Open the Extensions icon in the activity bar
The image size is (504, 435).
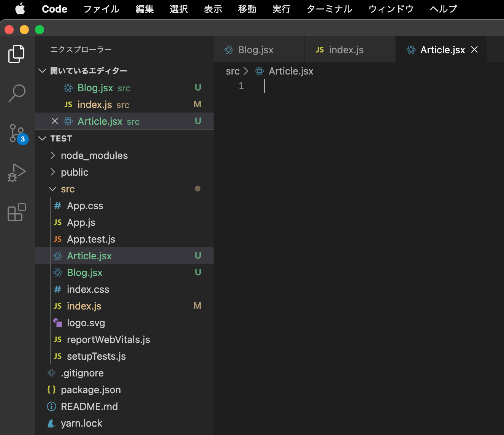(17, 213)
